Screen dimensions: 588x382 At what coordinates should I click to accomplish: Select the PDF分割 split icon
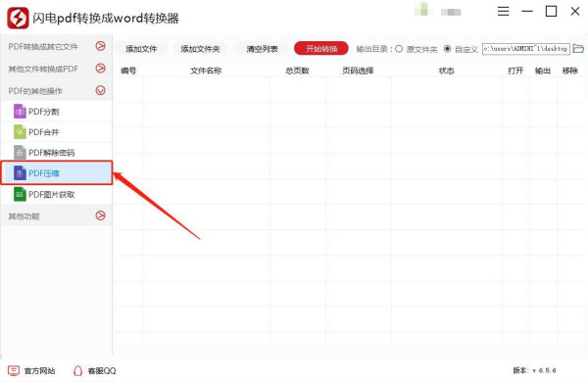[20, 112]
